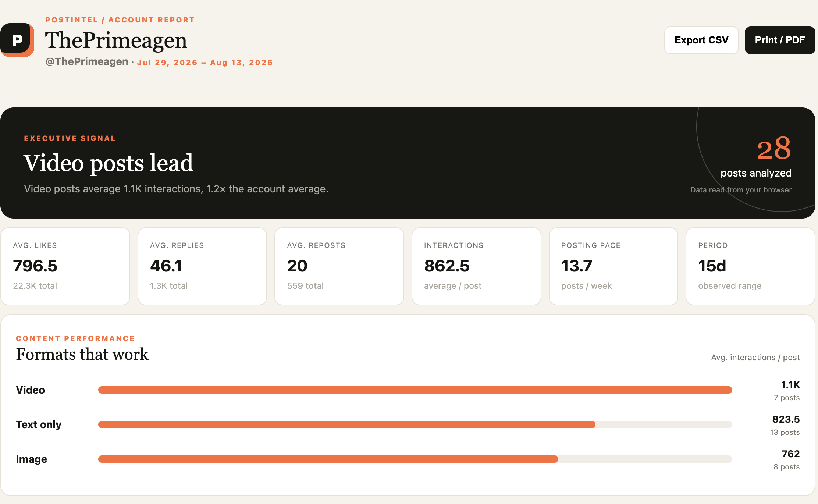Click the '559 total' reposts subtext
Image resolution: width=818 pixels, height=504 pixels.
tap(305, 286)
